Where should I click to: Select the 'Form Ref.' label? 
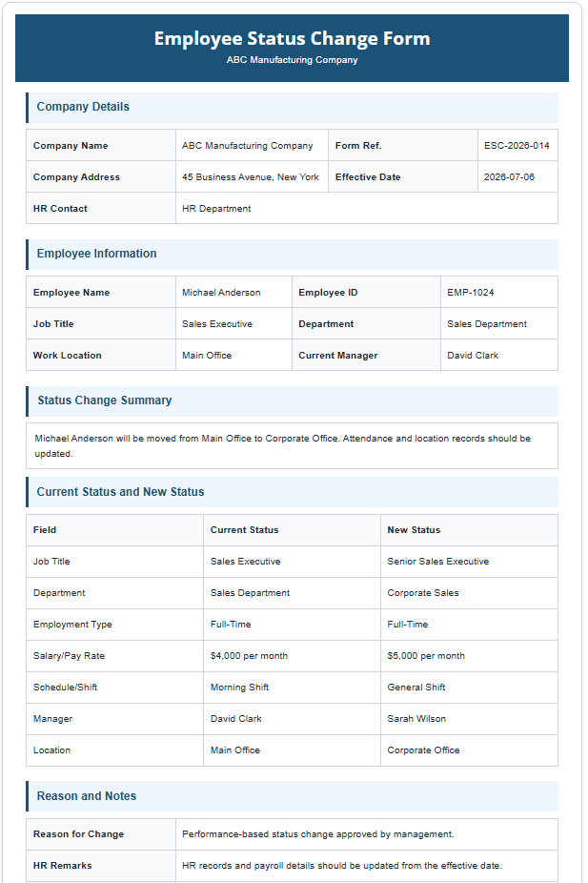click(x=358, y=145)
